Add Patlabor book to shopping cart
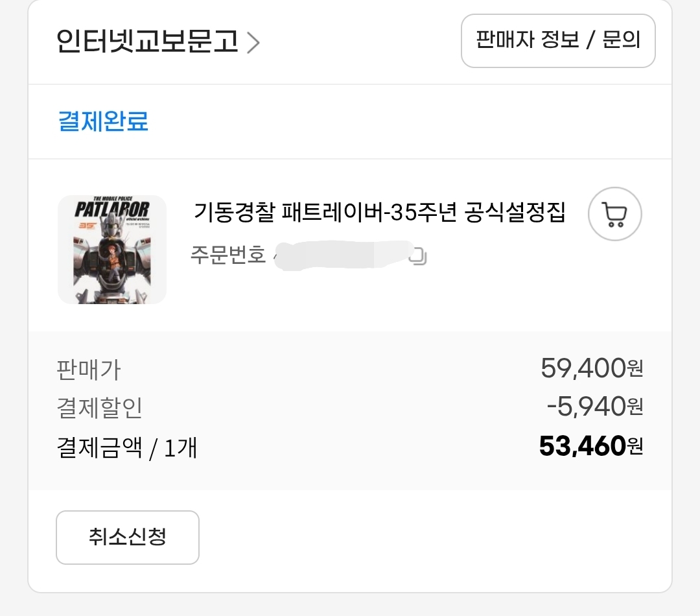This screenshot has height=616, width=700. click(614, 214)
